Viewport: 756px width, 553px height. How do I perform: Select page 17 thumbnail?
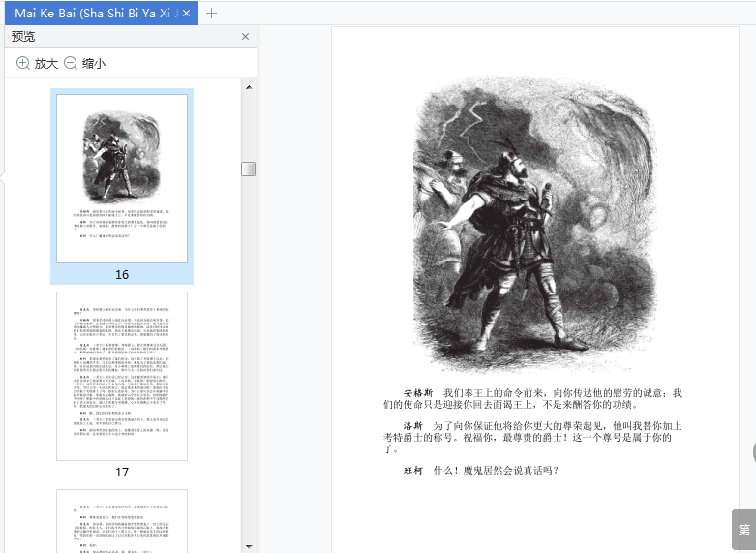point(122,376)
